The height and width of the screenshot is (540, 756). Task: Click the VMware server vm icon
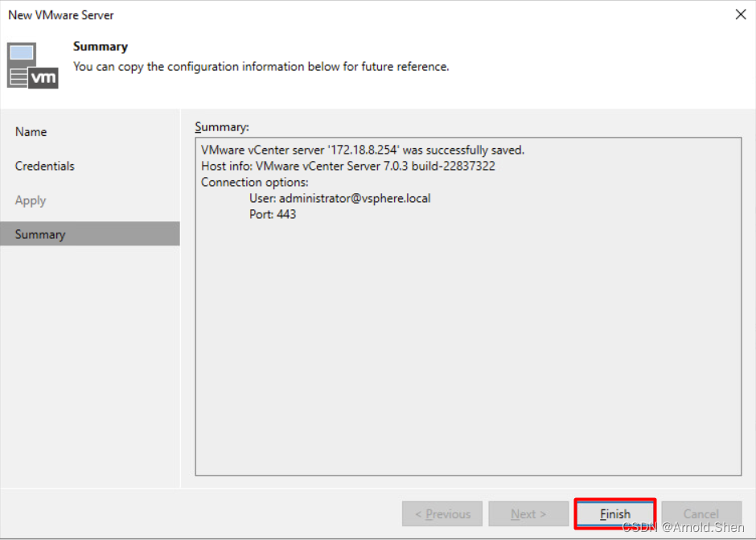(x=33, y=66)
